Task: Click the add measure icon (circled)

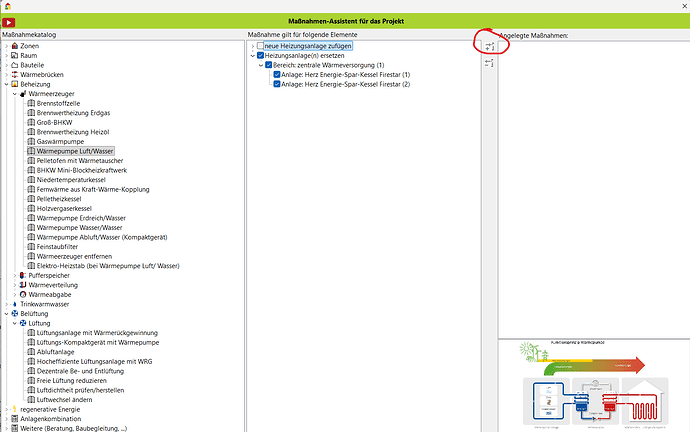Action: coord(489,46)
